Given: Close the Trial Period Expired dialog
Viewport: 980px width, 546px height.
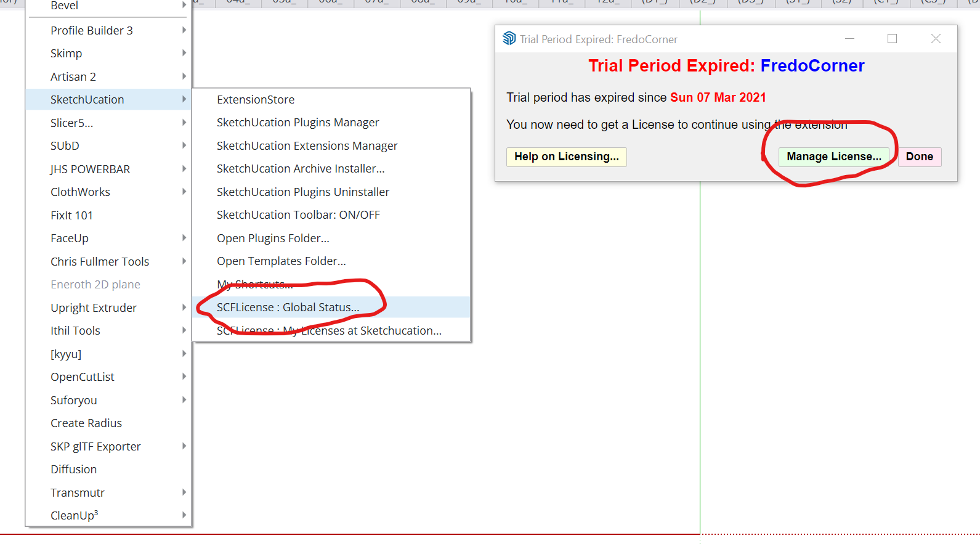Looking at the screenshot, I should pyautogui.click(x=936, y=39).
